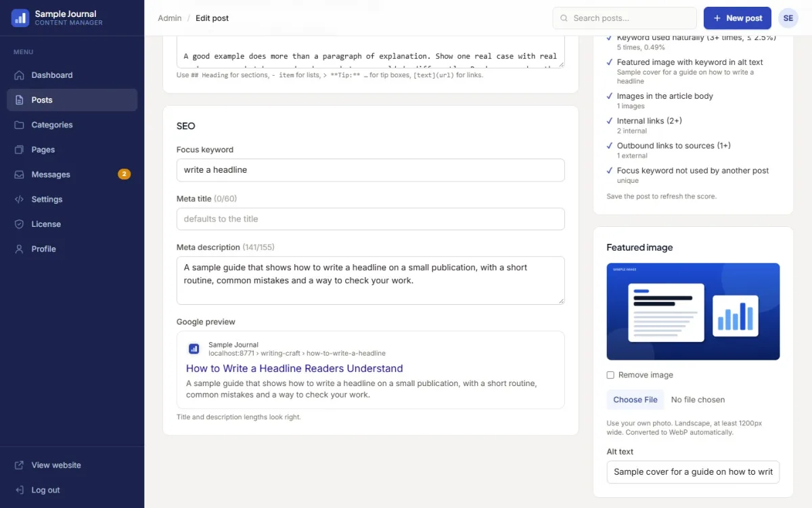Click the 'Featured image' heading
Image resolution: width=812 pixels, height=508 pixels.
point(640,248)
